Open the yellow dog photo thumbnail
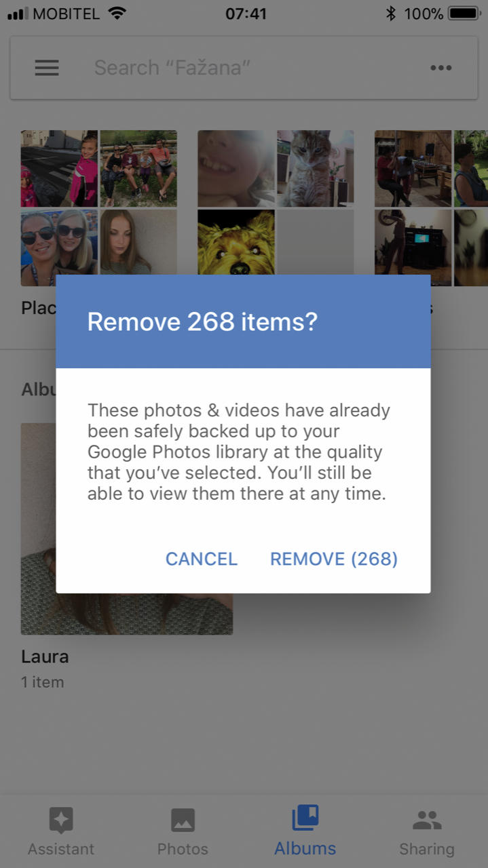 [236, 242]
